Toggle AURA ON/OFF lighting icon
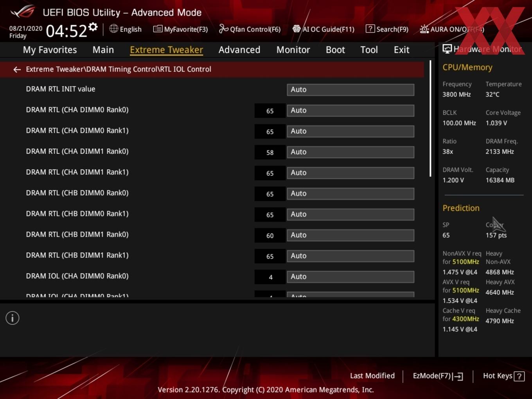 [x=424, y=29]
